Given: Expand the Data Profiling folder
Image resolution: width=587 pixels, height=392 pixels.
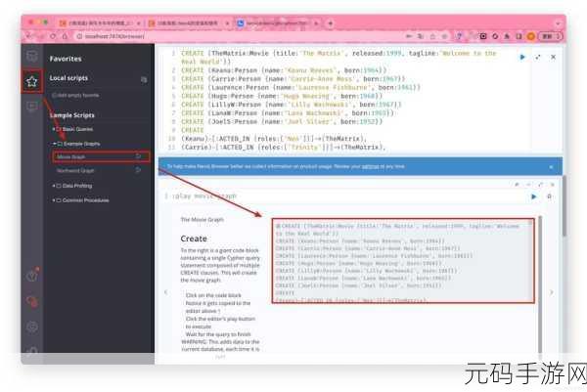Looking at the screenshot, I should coord(73,186).
